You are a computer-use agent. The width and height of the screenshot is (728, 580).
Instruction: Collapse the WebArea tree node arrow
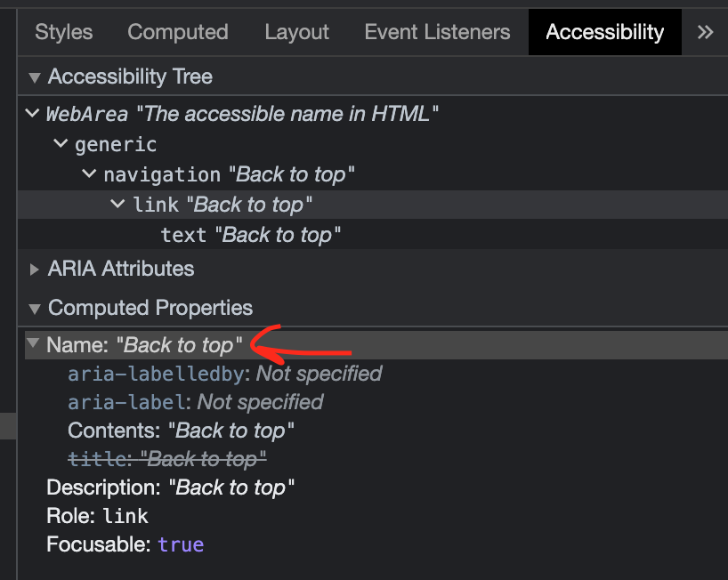pos(32,114)
